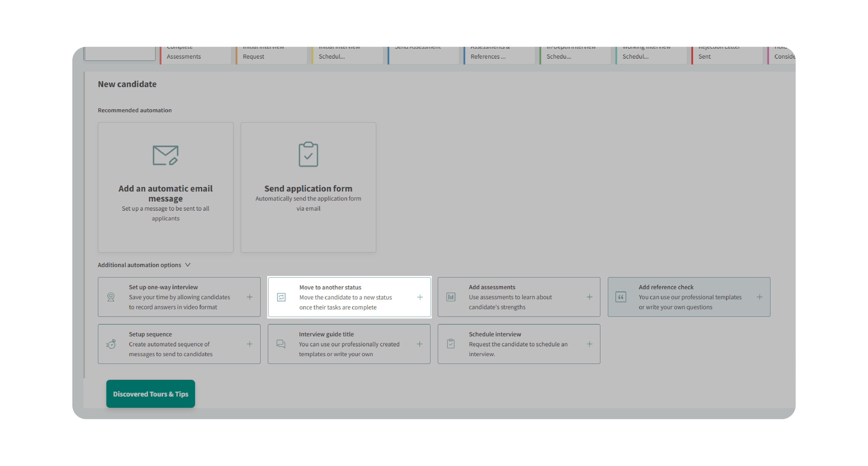
Task: Click the Move to another status icon
Action: tap(281, 297)
